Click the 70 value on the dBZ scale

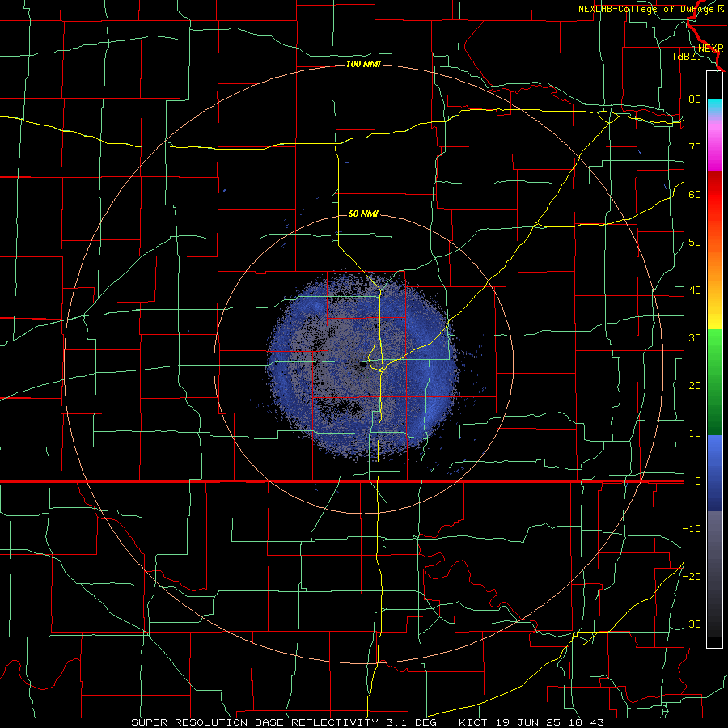click(695, 147)
